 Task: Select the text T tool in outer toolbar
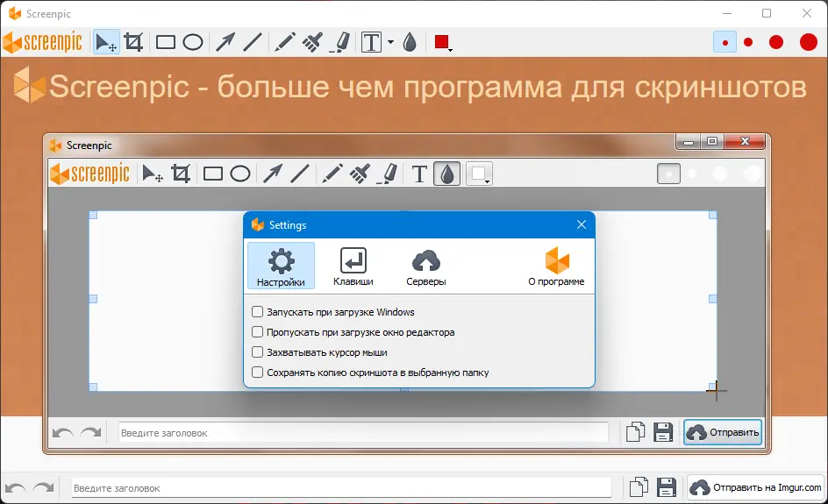point(371,42)
